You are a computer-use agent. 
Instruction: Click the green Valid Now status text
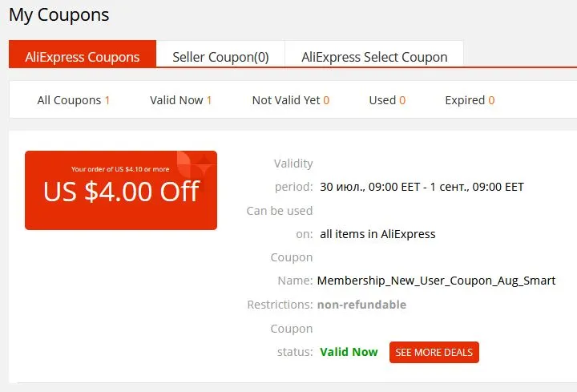(349, 352)
